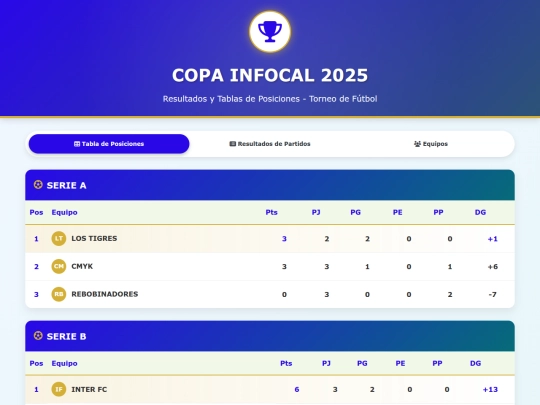This screenshot has width=540, height=405.
Task: Click the COPA INFOCAL 2025 title
Action: pos(270,75)
